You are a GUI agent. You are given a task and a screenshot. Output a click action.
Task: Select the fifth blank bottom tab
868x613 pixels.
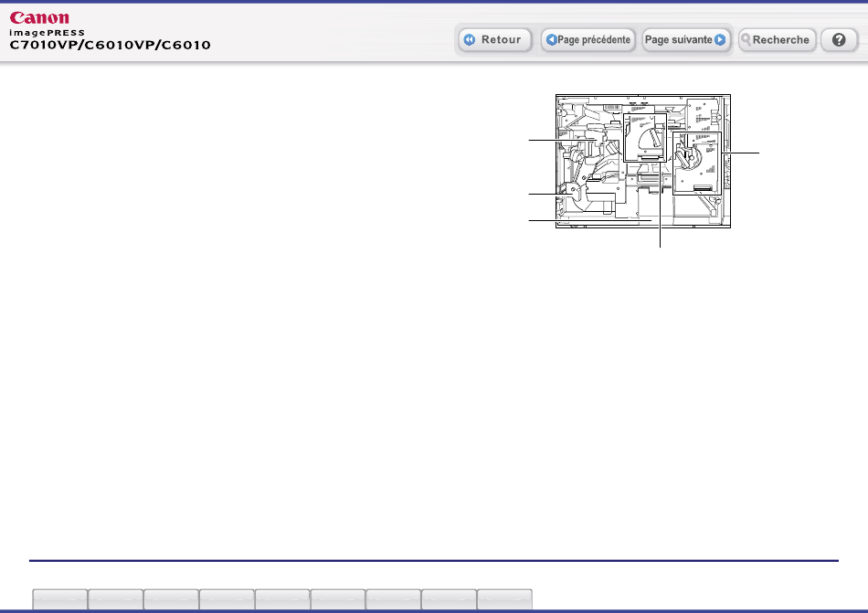coord(282,599)
